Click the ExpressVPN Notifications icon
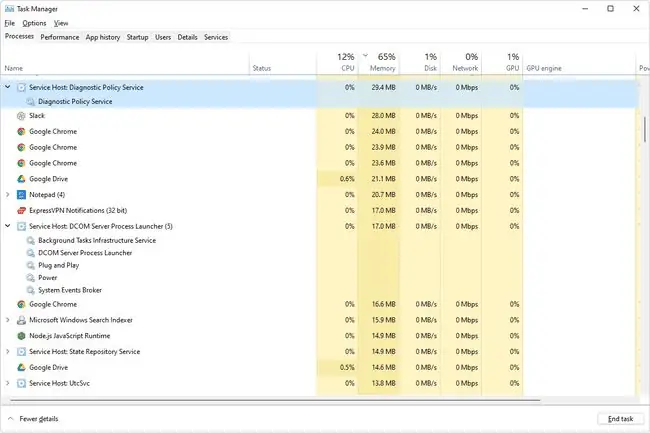Image resolution: width=650 pixels, height=433 pixels. coord(21,210)
